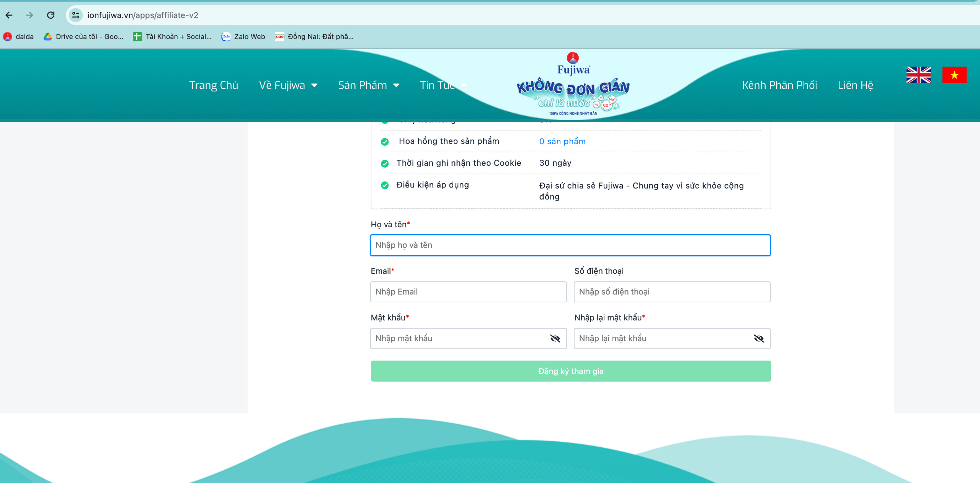Click the Nhập số điện thoại field

pyautogui.click(x=672, y=292)
